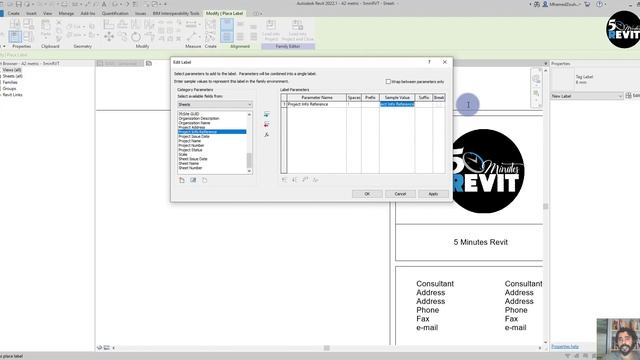Select Views (all) in the Project Browser
This screenshot has height=360, width=640.
[x=12, y=70]
